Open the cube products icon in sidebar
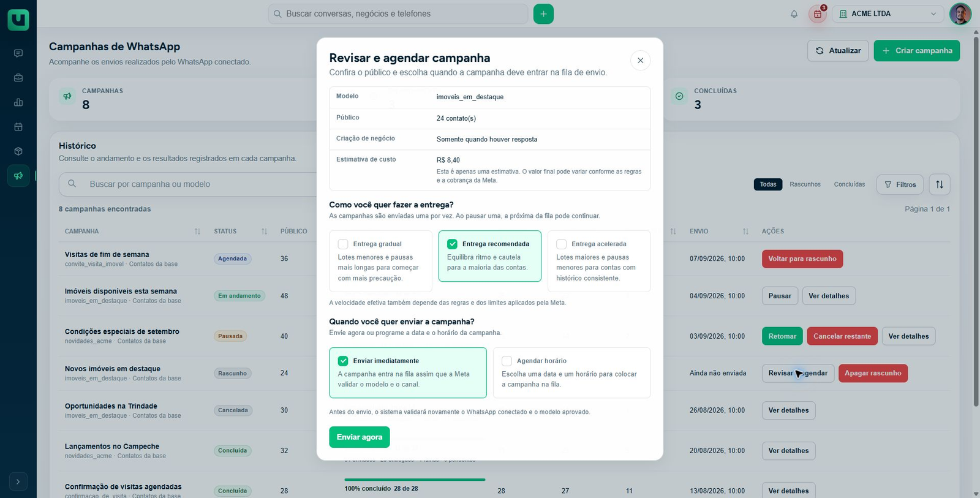The image size is (980, 498). (x=18, y=151)
